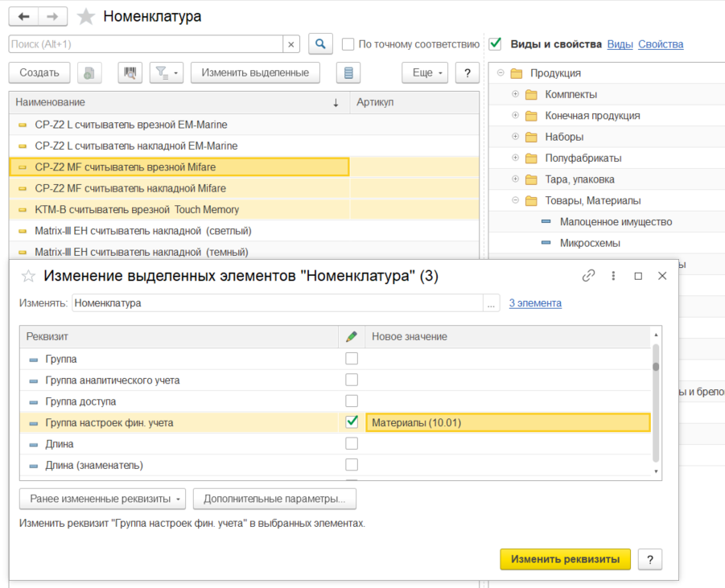725x588 pixels.
Task: Collapse the Товары, Материалы folder
Action: (x=515, y=200)
